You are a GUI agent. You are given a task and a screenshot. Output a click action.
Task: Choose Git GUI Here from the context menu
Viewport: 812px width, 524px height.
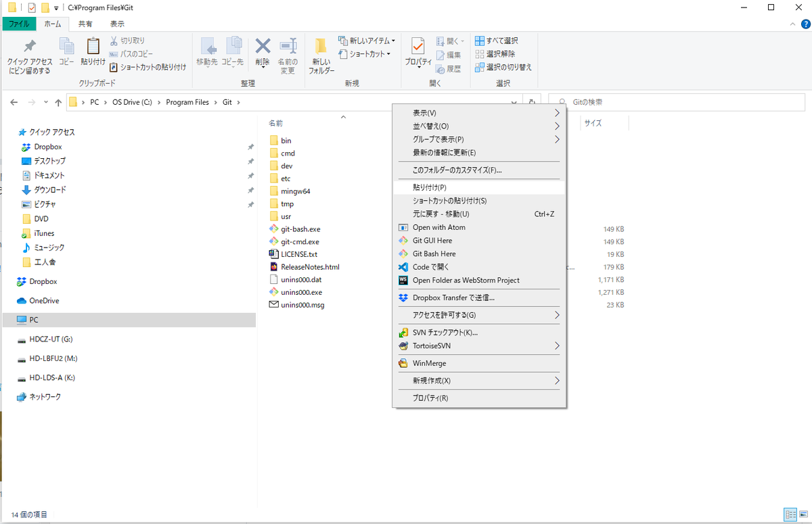click(479, 241)
